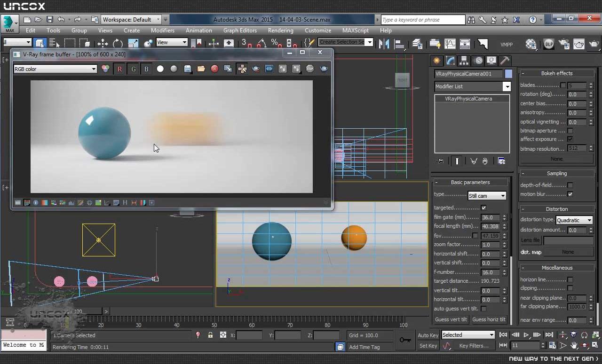
Task: Disable the motion blur checkbox
Action: click(570, 194)
